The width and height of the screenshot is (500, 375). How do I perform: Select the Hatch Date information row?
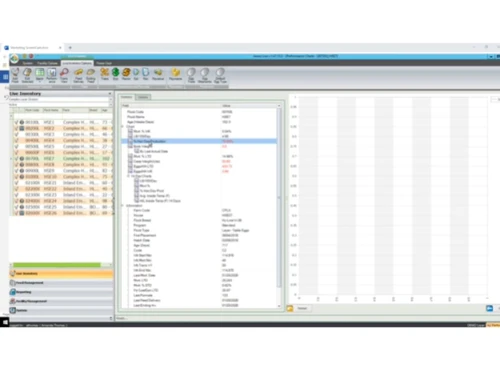[200, 240]
